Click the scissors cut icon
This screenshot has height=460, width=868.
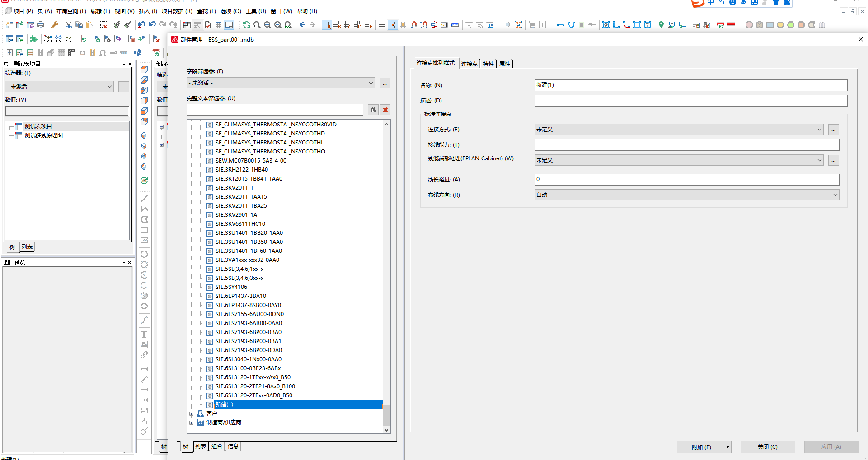[69, 25]
